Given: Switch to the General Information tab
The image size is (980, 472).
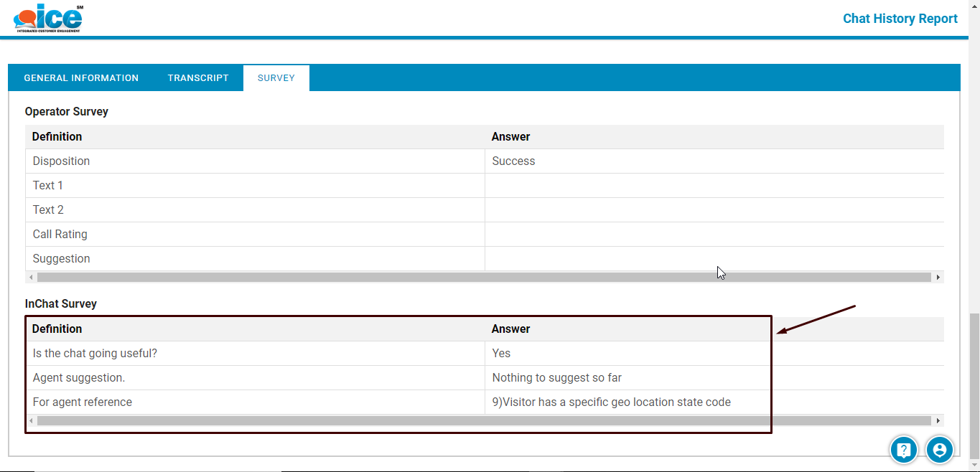Looking at the screenshot, I should 81,78.
